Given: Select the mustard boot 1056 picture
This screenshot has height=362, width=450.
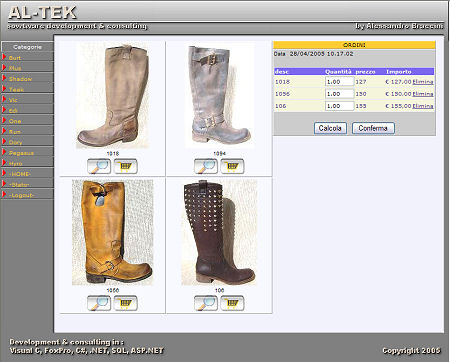Looking at the screenshot, I should point(112,233).
